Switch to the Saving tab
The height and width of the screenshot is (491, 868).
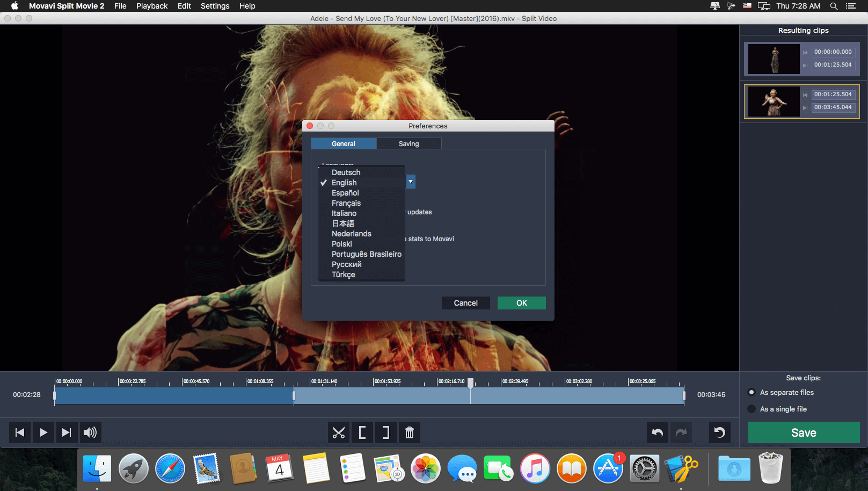(x=409, y=143)
